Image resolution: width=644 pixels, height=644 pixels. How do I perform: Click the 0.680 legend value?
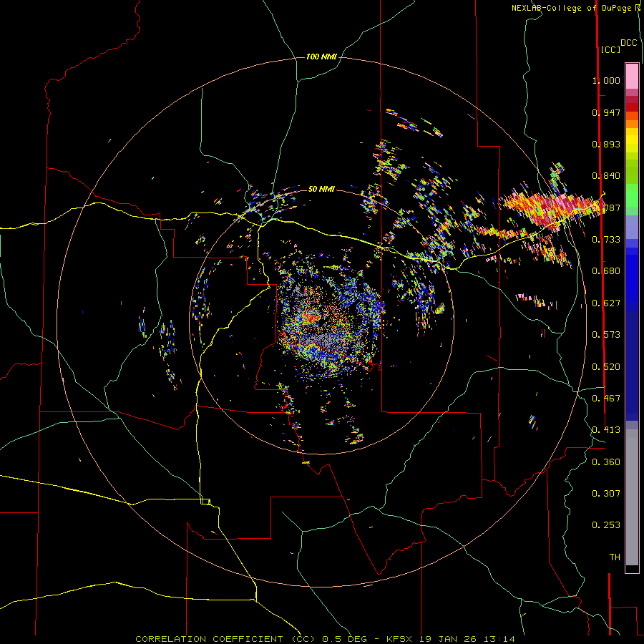coord(606,271)
